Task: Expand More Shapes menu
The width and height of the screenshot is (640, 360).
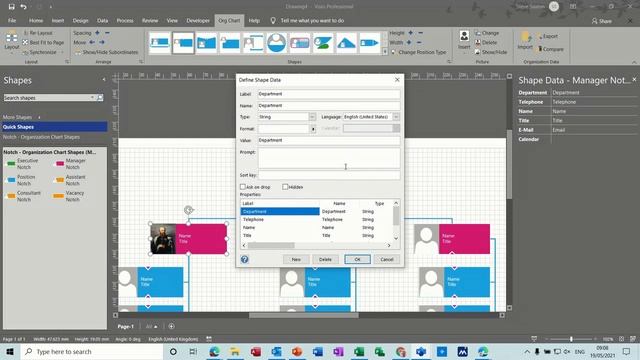Action: tap(21, 117)
